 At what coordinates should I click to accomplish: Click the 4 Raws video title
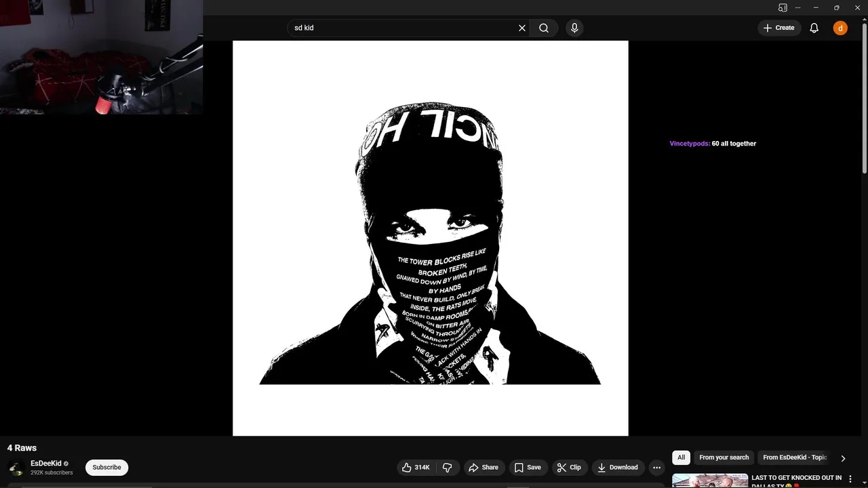(x=22, y=448)
